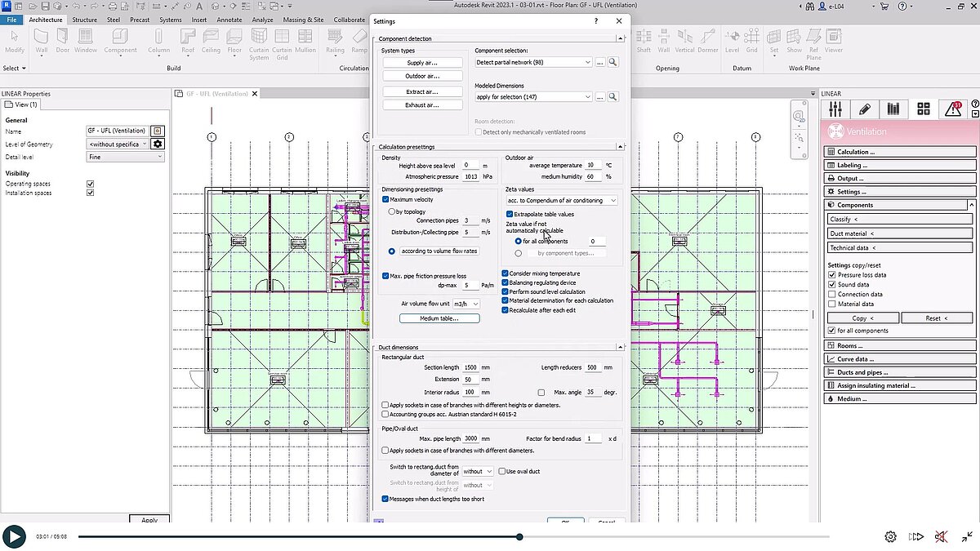
Task: Switch to the Annotate ribbon tab
Action: (x=229, y=20)
